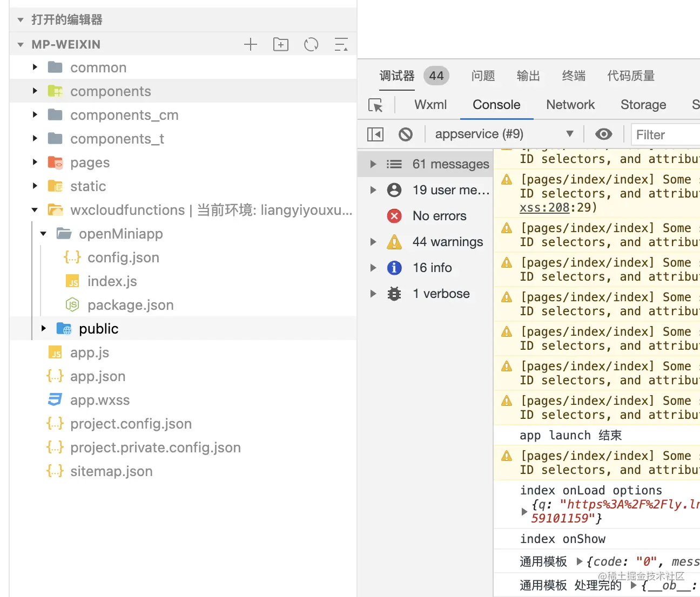Click the yellow warnings triangle icon
Screen dimensions: 700x597
[394, 242]
